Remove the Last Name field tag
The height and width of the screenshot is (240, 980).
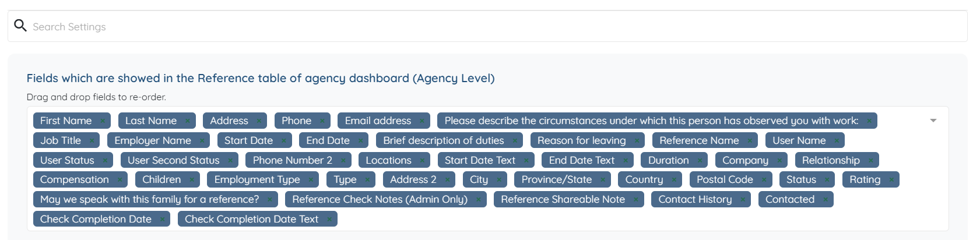[187, 121]
